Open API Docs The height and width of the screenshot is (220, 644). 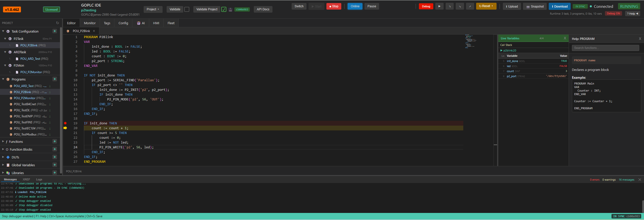pyautogui.click(x=263, y=9)
